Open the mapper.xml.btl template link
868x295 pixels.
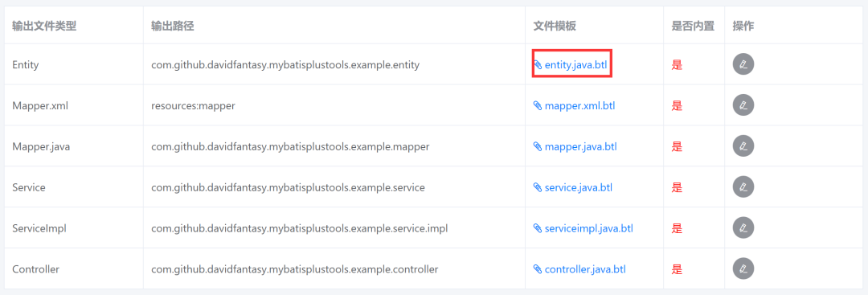click(579, 106)
